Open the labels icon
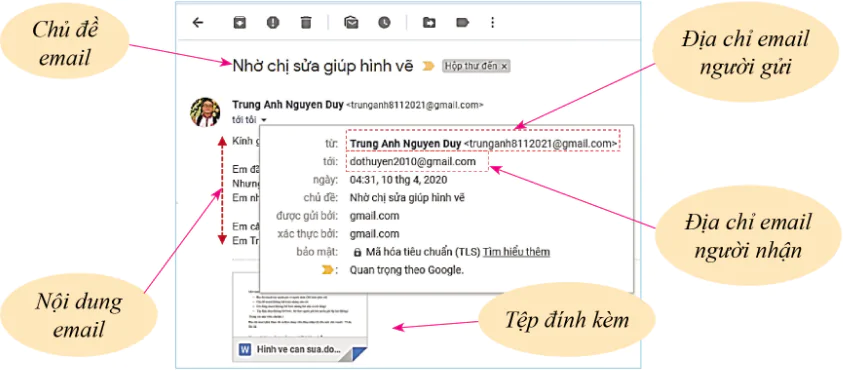The image size is (843, 371). pyautogui.click(x=462, y=23)
